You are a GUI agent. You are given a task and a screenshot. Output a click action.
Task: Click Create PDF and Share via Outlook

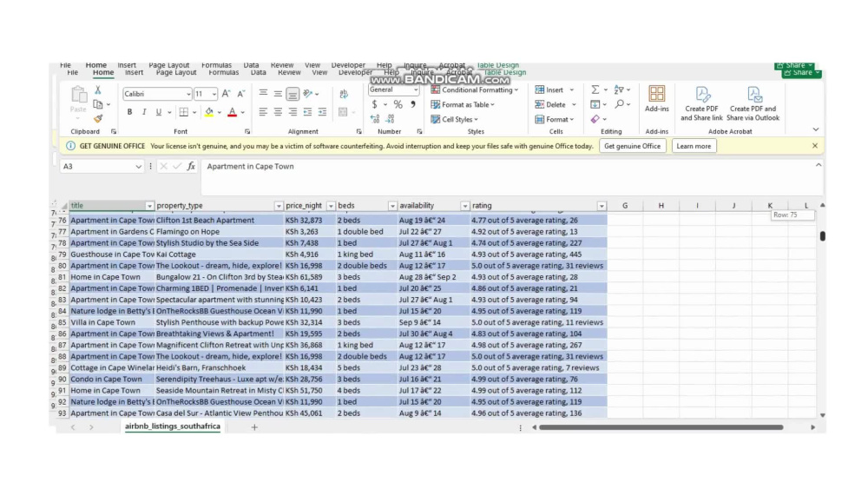pos(753,103)
